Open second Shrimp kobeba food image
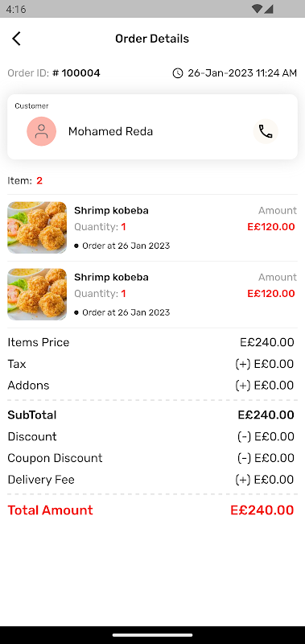305x644 pixels. pyautogui.click(x=37, y=294)
